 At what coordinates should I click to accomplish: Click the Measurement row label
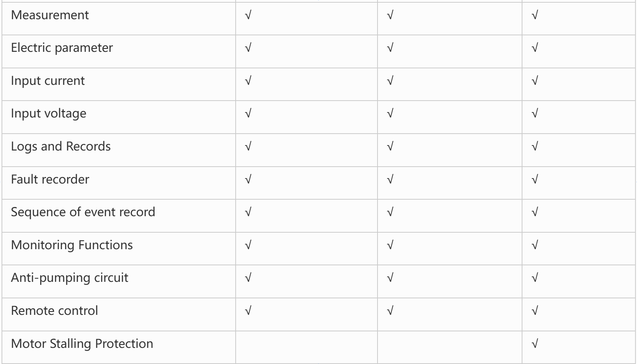click(x=50, y=15)
